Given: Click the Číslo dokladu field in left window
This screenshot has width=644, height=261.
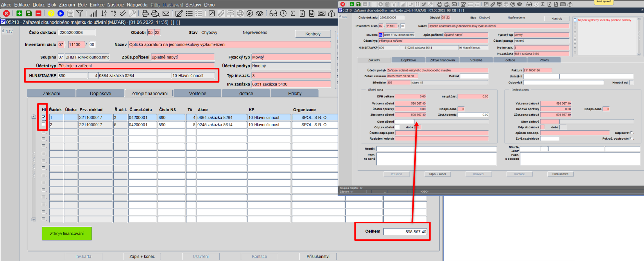Looking at the screenshot, I should pos(77,32).
